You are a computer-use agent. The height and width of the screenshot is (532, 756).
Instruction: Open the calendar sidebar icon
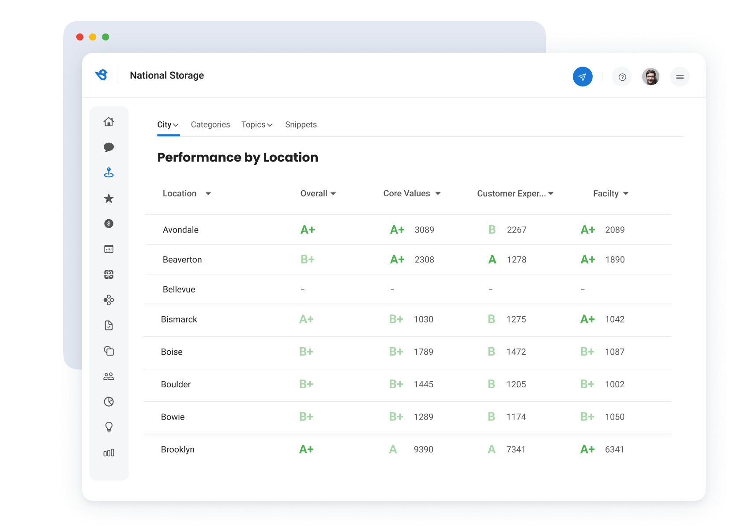[x=109, y=249]
